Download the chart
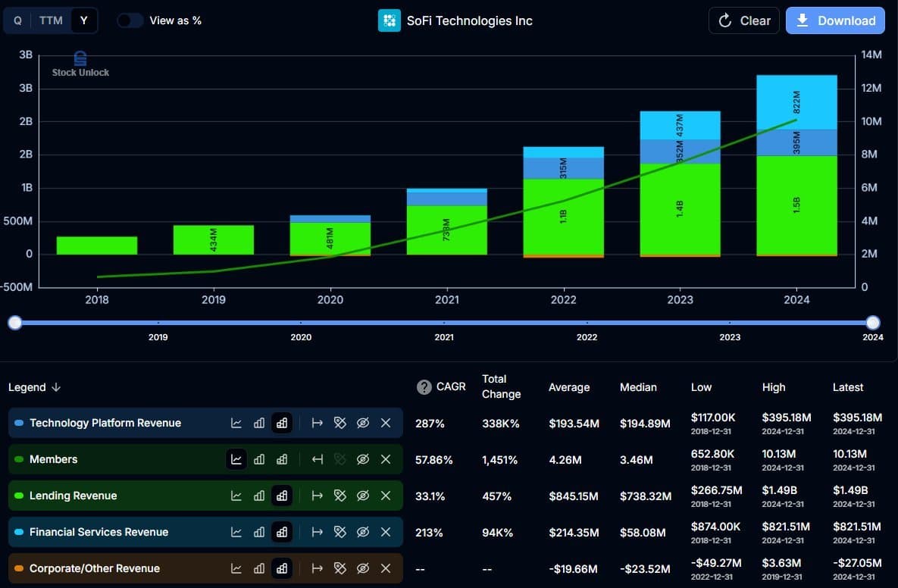The image size is (898, 588). pyautogui.click(x=835, y=20)
